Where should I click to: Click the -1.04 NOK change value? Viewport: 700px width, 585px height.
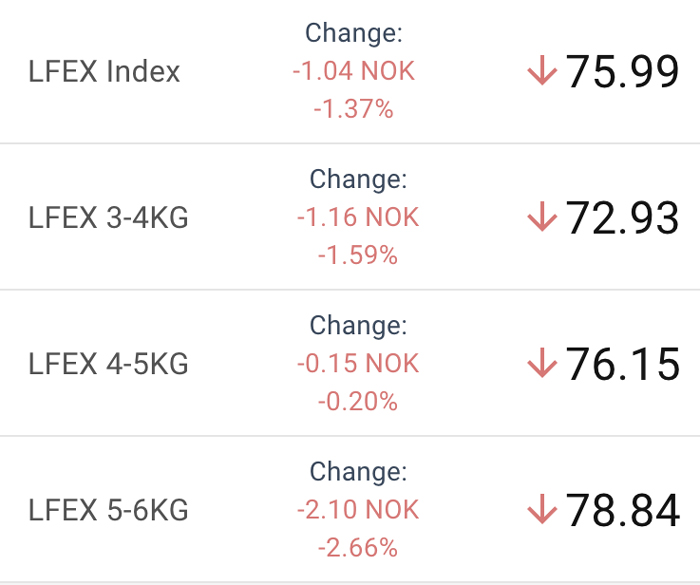(x=354, y=71)
